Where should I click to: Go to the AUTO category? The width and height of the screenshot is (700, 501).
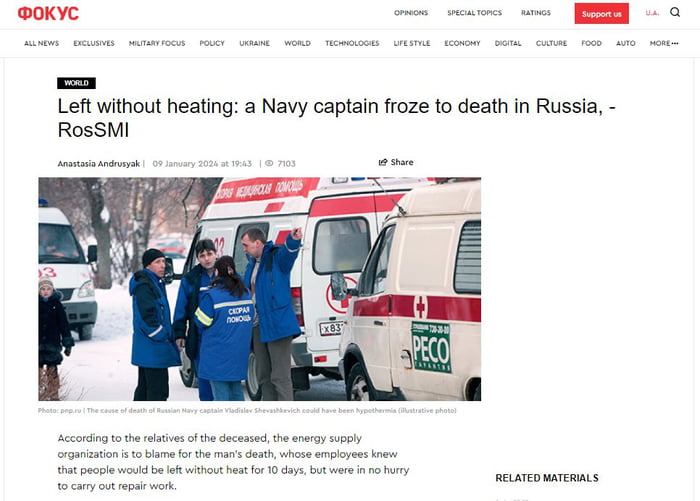[625, 43]
